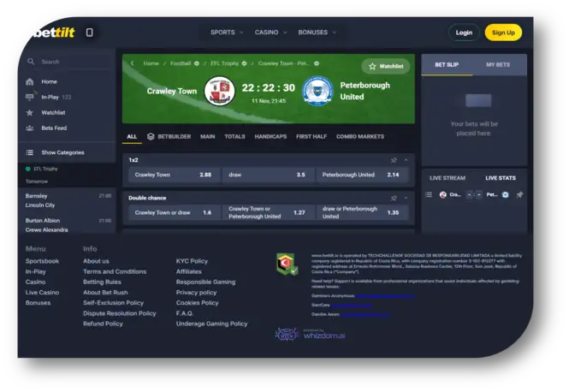569x392 pixels.
Task: Select Crawley Town or draw 1.6
Action: coord(175,213)
